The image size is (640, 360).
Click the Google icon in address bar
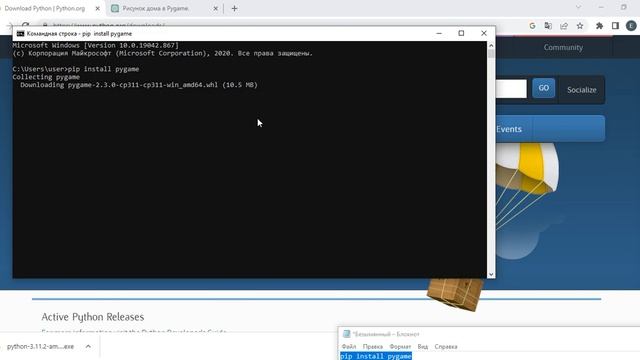(532, 26)
